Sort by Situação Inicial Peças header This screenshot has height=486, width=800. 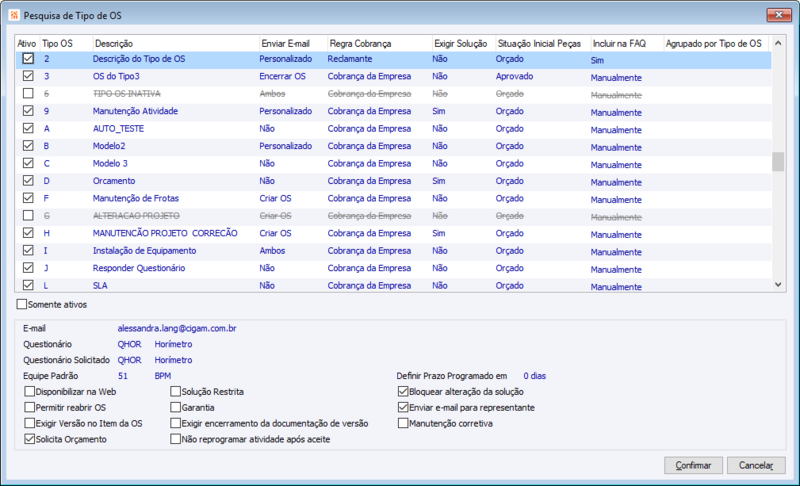(539, 43)
